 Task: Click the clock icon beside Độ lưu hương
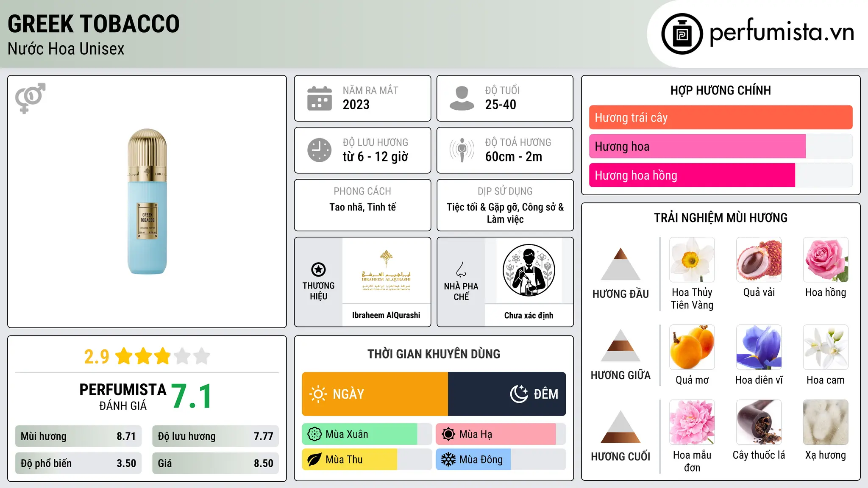pyautogui.click(x=320, y=150)
